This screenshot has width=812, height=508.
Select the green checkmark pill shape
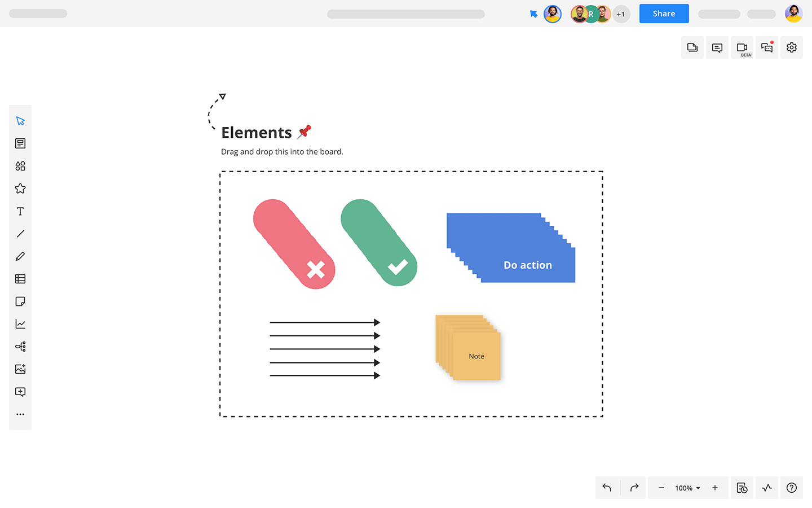(379, 243)
